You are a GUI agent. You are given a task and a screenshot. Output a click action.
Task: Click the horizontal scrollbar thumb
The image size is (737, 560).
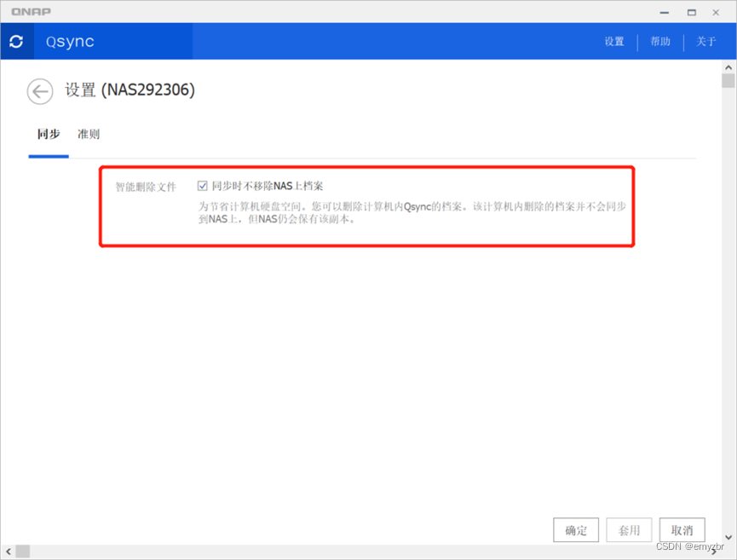coord(23,551)
